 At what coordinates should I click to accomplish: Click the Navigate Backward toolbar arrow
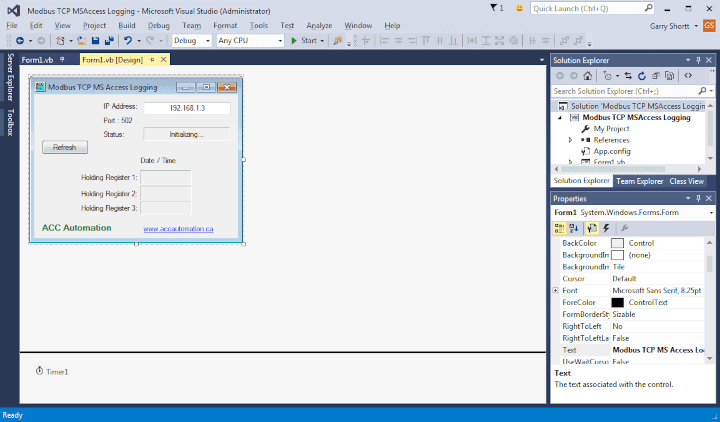(20, 40)
